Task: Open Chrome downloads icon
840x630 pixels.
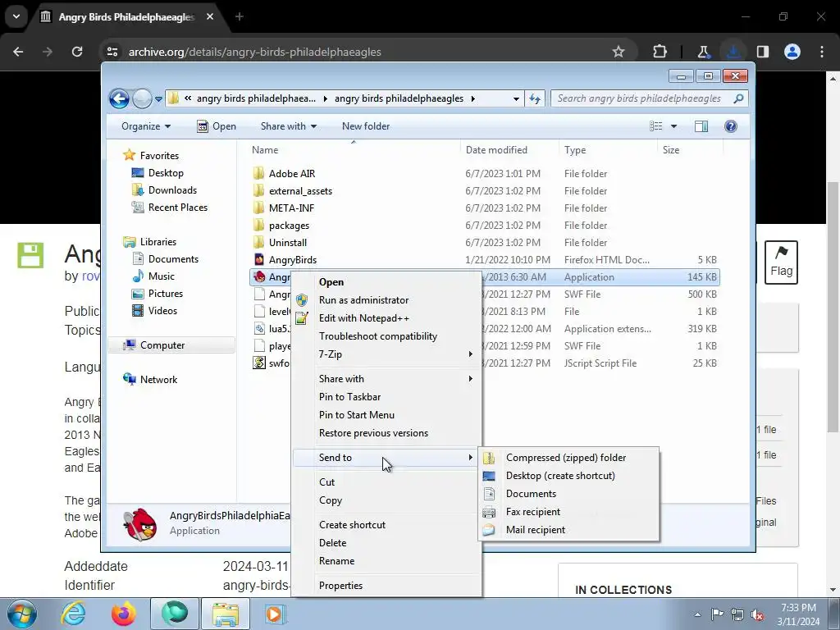Action: click(733, 52)
